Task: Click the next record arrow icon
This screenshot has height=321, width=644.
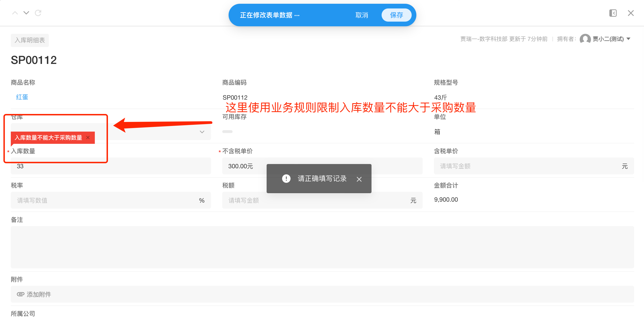Action: click(x=26, y=13)
